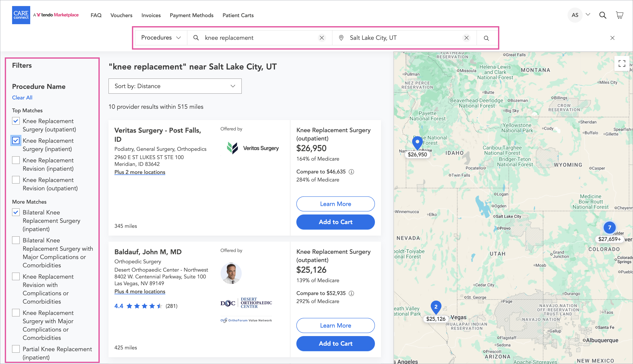
Task: Open the Procedures category dropdown
Action: [x=161, y=38]
